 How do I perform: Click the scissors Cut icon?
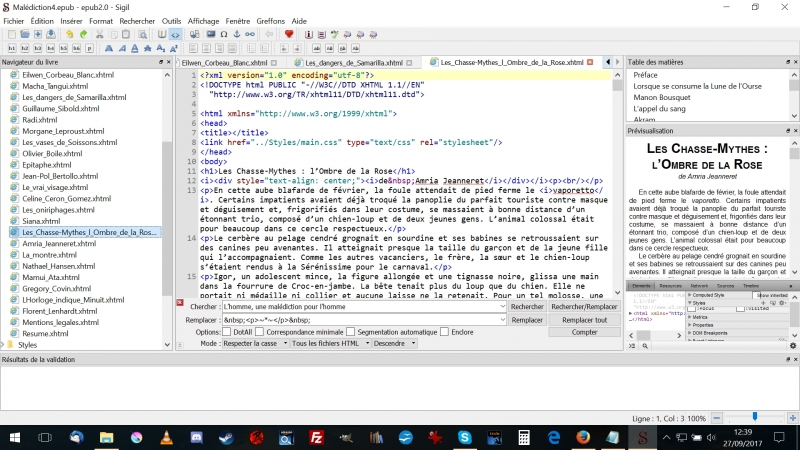click(99, 34)
